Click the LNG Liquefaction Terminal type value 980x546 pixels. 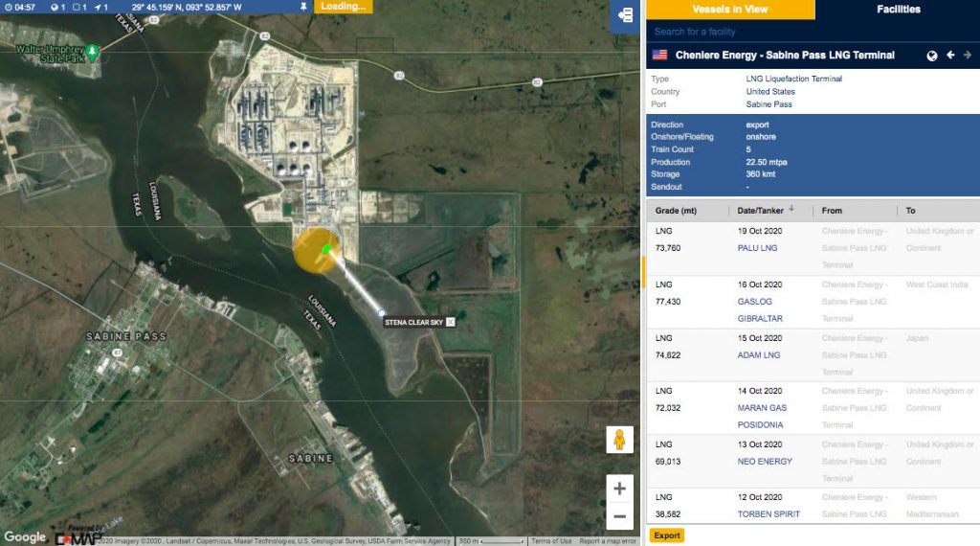pos(793,79)
